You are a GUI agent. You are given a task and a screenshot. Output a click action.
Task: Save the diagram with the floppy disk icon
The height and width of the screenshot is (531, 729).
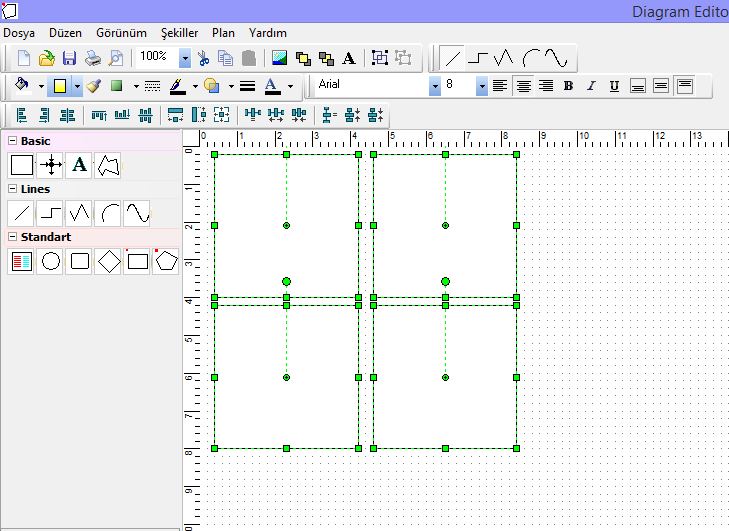coord(69,58)
